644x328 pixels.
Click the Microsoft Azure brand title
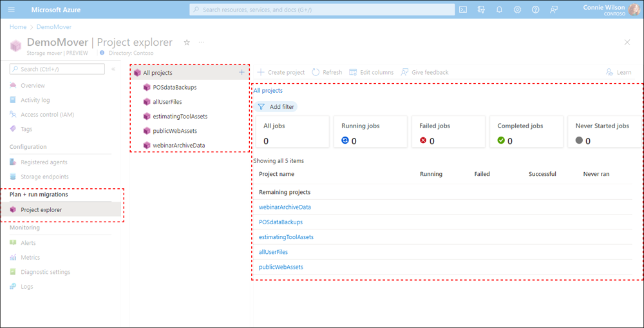coord(56,10)
